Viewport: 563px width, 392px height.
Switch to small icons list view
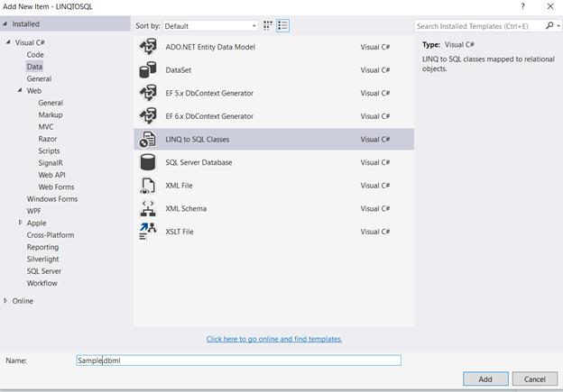pyautogui.click(x=282, y=26)
